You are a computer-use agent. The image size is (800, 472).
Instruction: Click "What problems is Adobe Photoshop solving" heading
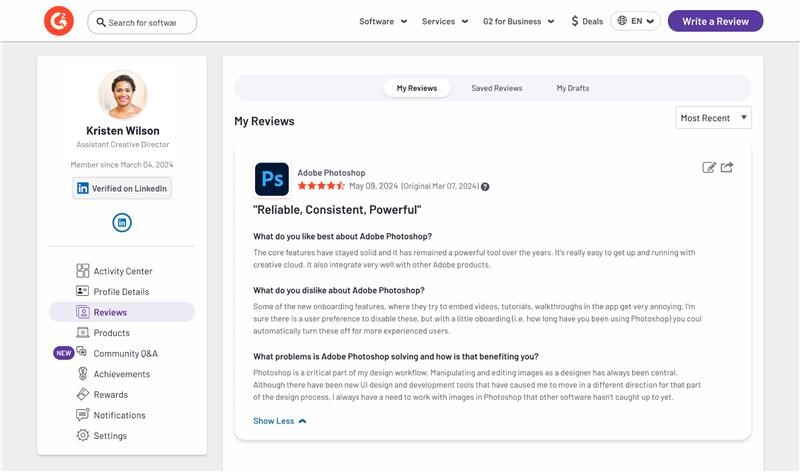396,356
